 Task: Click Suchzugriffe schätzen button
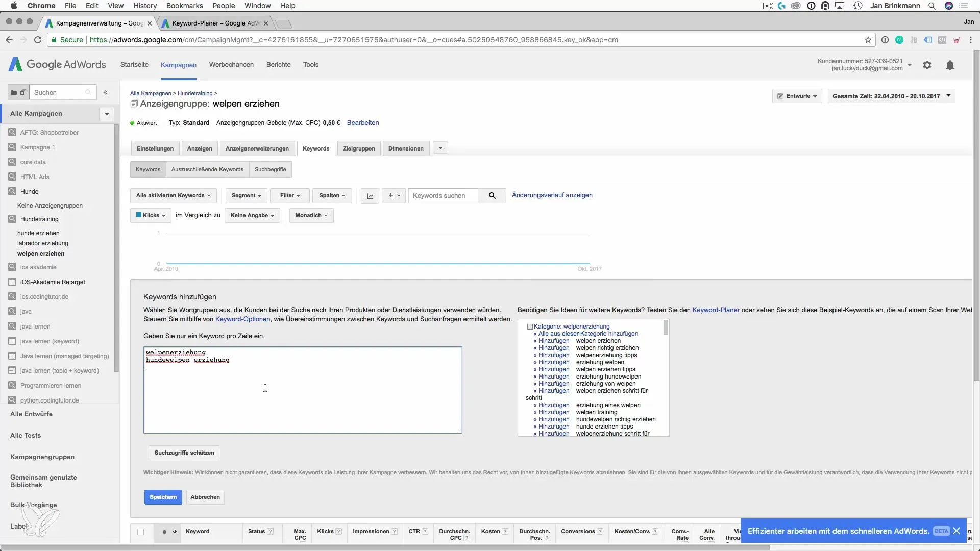(184, 453)
